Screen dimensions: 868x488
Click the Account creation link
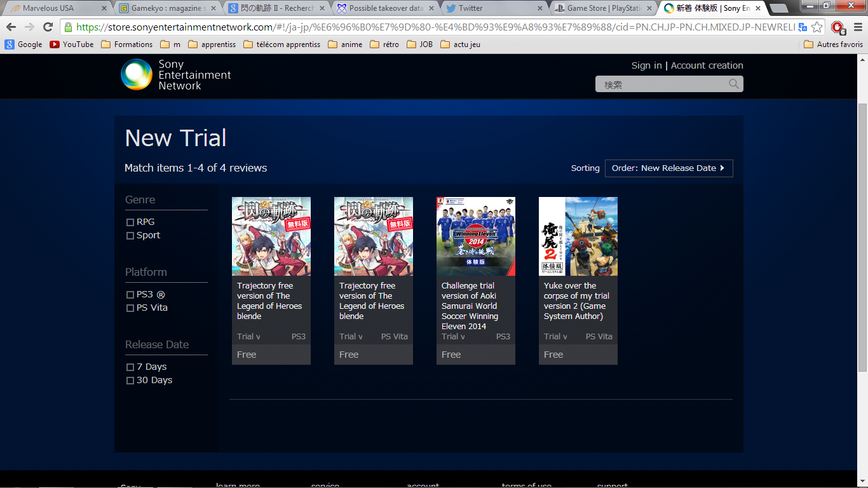[x=707, y=65]
